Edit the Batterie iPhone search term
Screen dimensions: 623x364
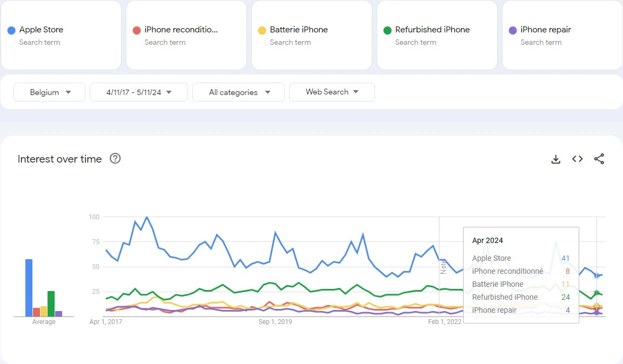[299, 30]
